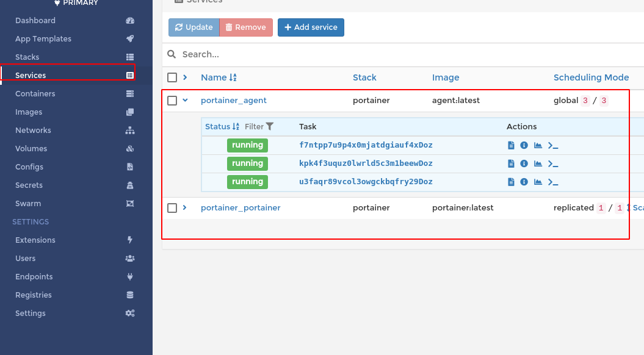
Task: Click the App Templates rocket icon
Action: [130, 38]
